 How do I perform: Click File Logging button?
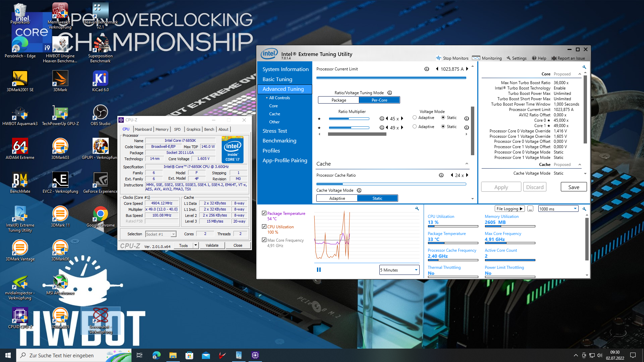[x=509, y=209]
